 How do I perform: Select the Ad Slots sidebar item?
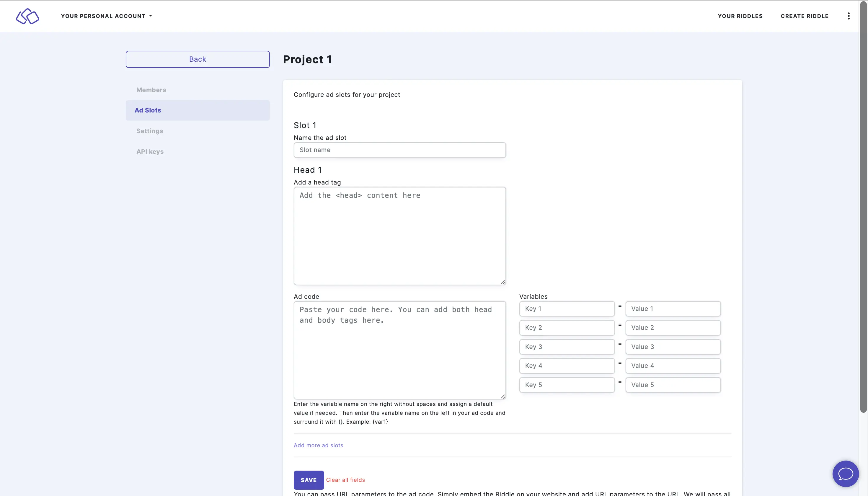198,110
